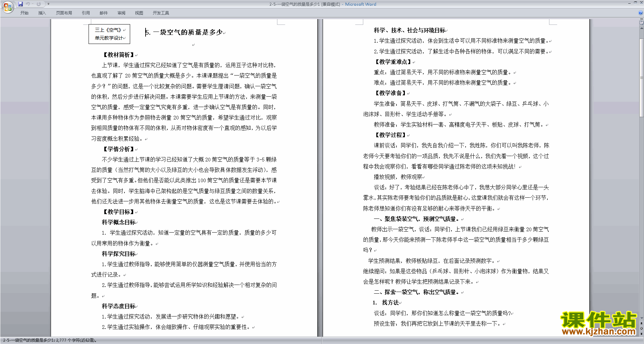The height and width of the screenshot is (344, 644).
Task: Open the 开始 ribbon tab
Action: pos(24,13)
